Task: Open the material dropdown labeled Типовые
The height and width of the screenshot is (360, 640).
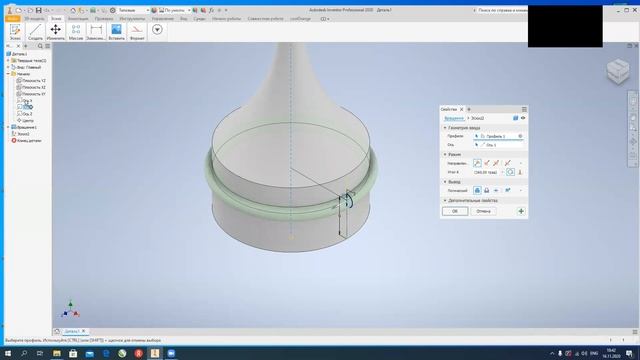Action: pyautogui.click(x=133, y=10)
